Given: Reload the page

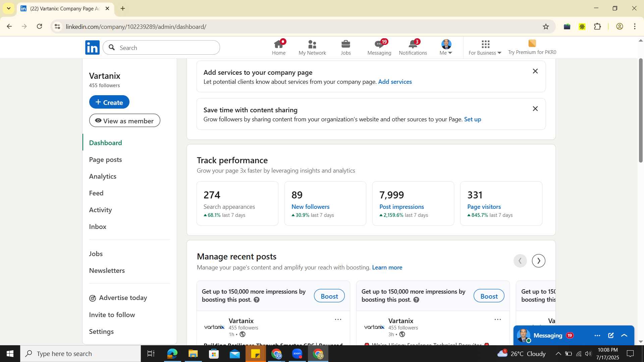Looking at the screenshot, I should point(40,26).
